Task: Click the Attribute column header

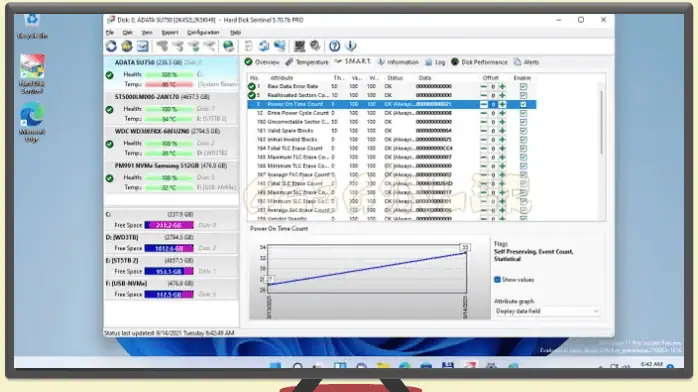Action: pos(281,78)
